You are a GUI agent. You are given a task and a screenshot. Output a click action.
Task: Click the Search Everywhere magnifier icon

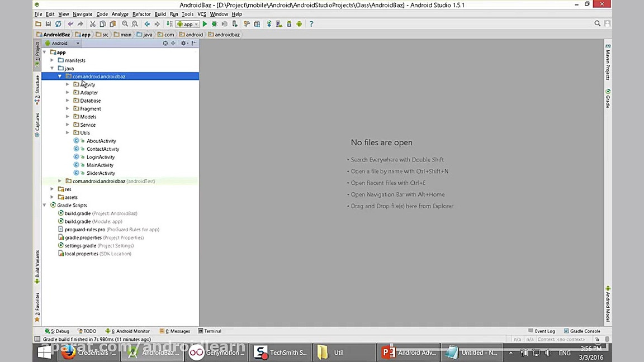(597, 23)
